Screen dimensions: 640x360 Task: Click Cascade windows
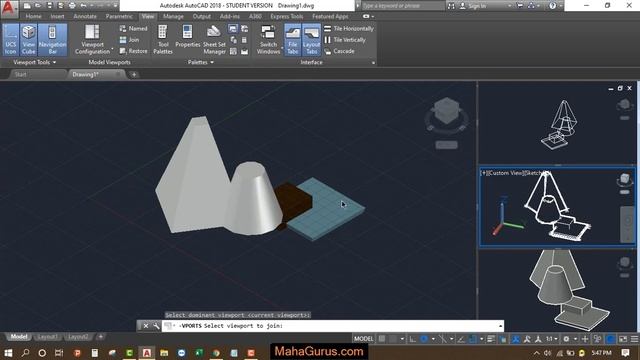click(339, 51)
